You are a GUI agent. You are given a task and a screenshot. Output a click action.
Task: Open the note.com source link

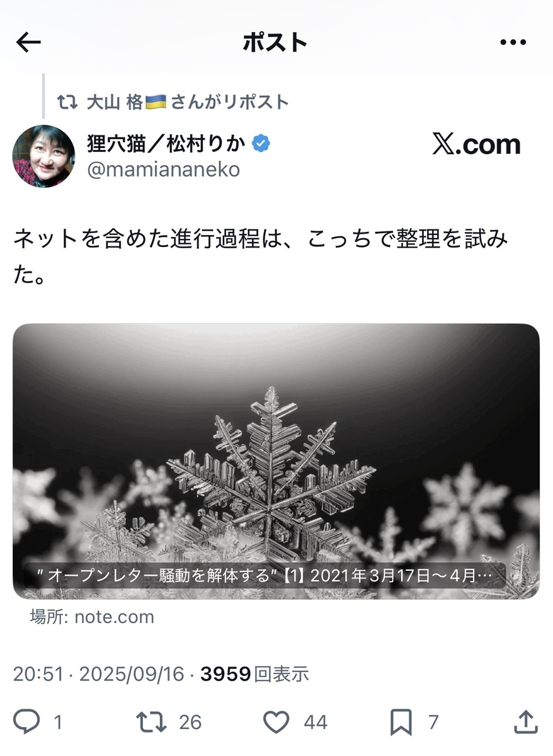[x=92, y=616]
